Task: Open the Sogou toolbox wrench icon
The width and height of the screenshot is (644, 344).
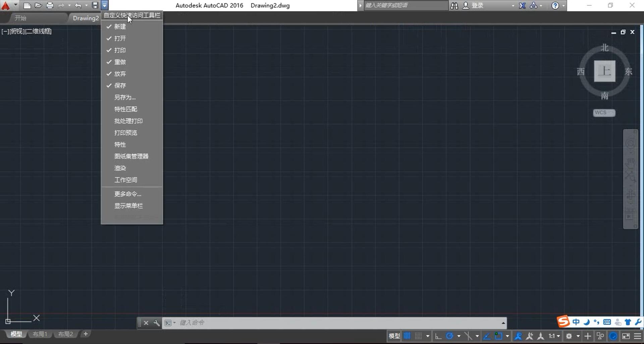Action: tap(638, 322)
